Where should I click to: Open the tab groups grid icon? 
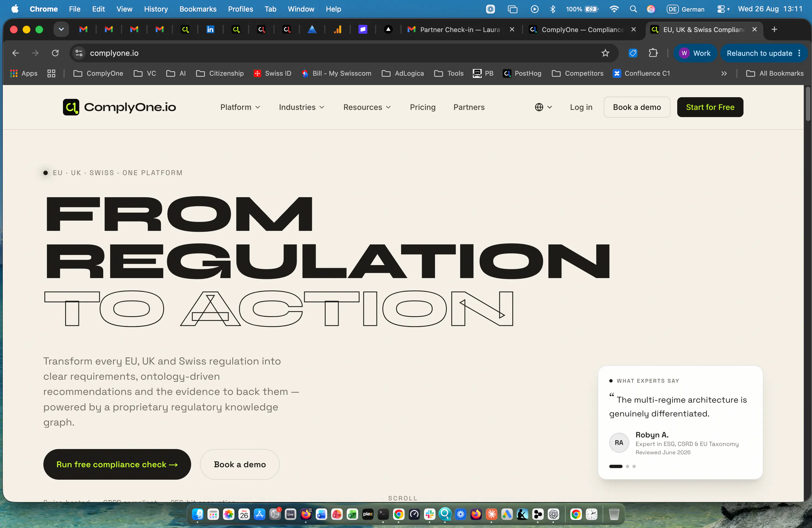51,73
